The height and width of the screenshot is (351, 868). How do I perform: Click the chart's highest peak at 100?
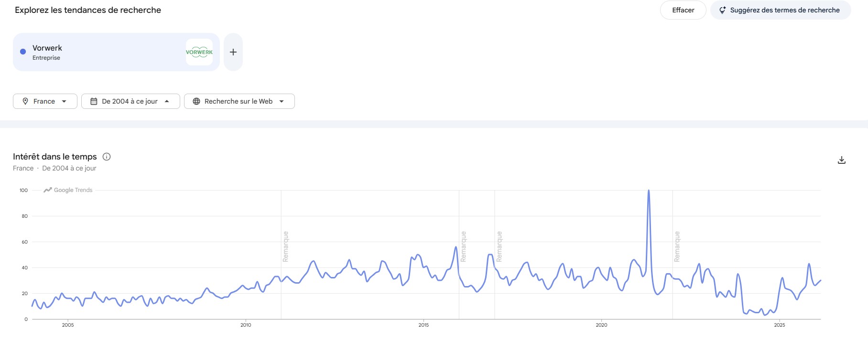[649, 191]
